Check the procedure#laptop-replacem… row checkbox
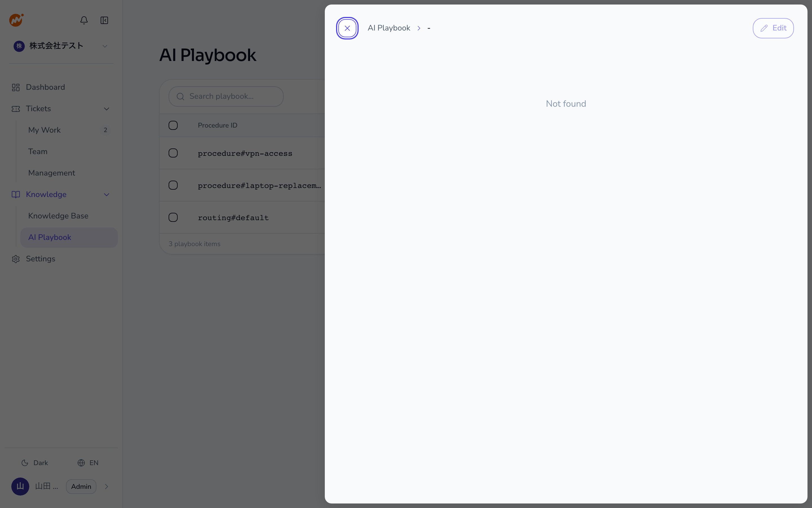Screen dimensions: 812x508 [x=173, y=185]
